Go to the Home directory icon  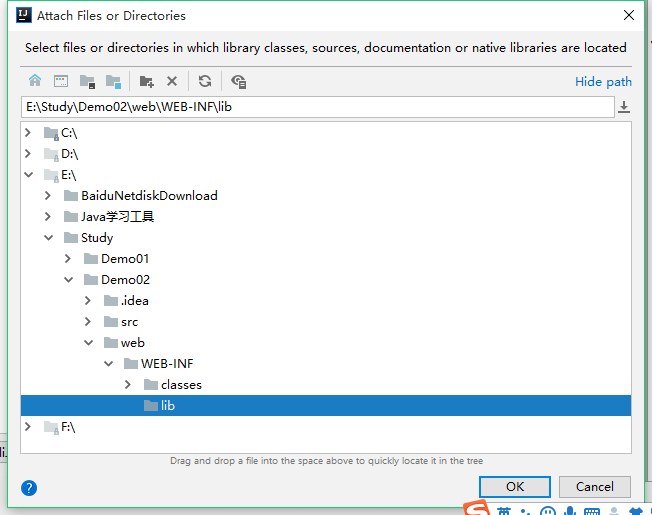tap(35, 81)
